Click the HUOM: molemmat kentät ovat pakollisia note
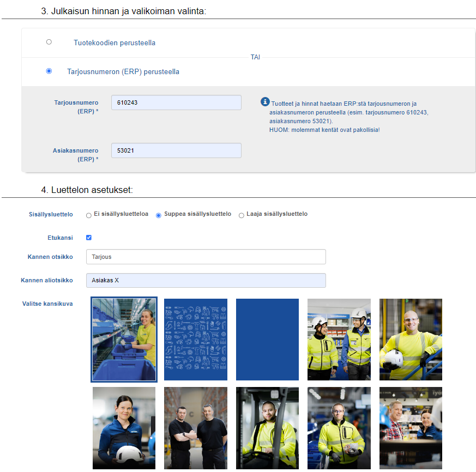The image size is (476, 472). point(324,130)
